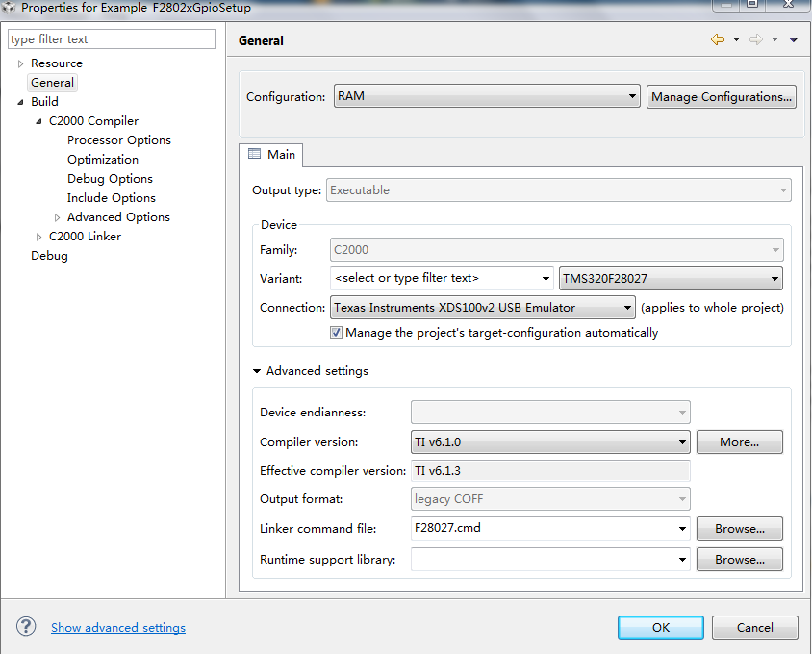Image resolution: width=812 pixels, height=654 pixels.
Task: Click the Effective compiler version field
Action: tap(550, 471)
